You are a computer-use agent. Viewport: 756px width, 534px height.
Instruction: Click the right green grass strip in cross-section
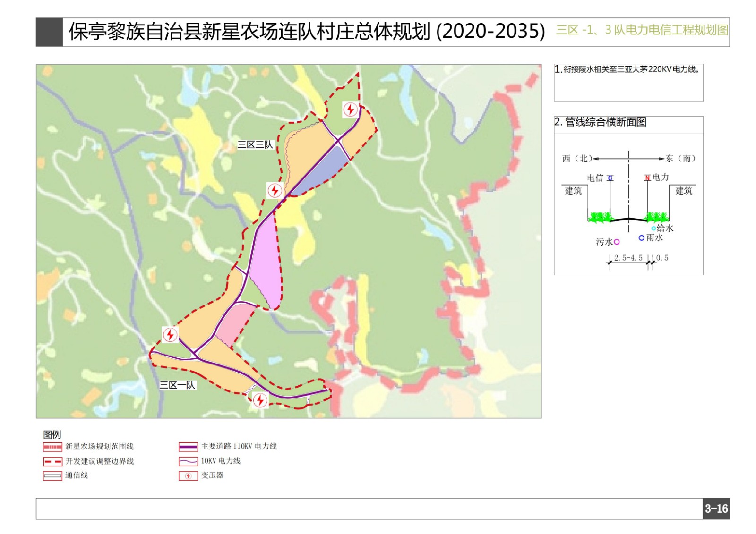tap(657, 217)
